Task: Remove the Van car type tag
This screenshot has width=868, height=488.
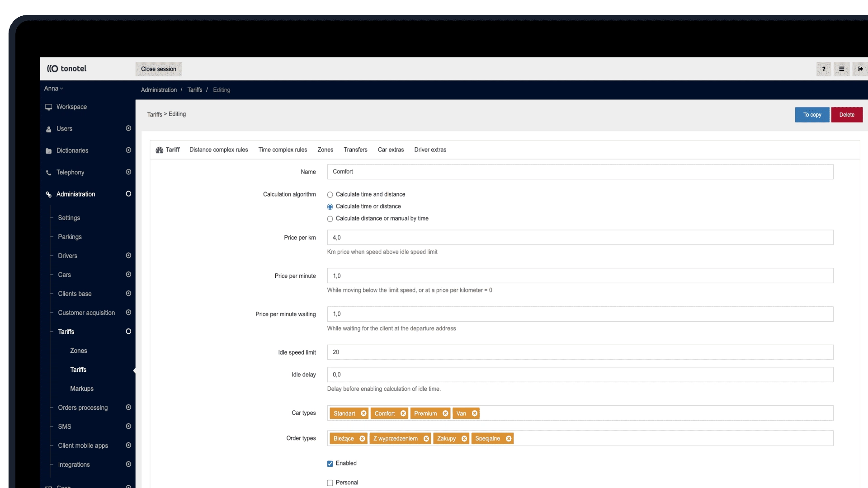Action: 474,413
